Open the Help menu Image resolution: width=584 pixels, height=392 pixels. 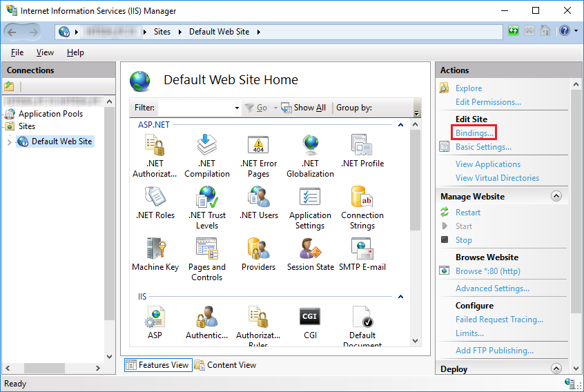[x=75, y=52]
